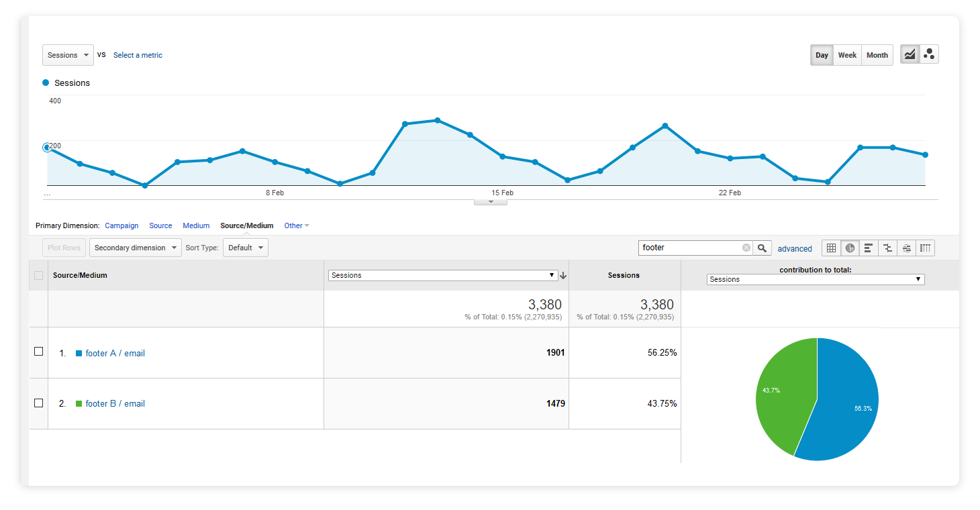Click the green footer B color square
The width and height of the screenshot is (980, 510).
click(79, 403)
